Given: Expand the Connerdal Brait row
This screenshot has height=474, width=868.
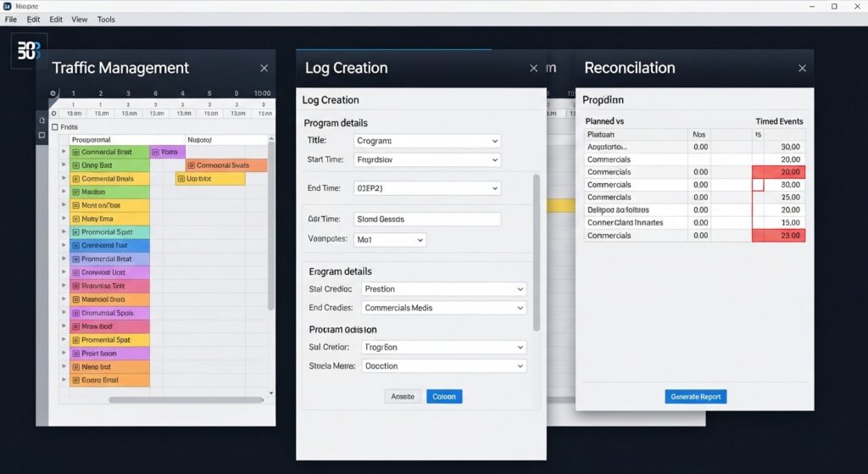Looking at the screenshot, I should (64, 151).
